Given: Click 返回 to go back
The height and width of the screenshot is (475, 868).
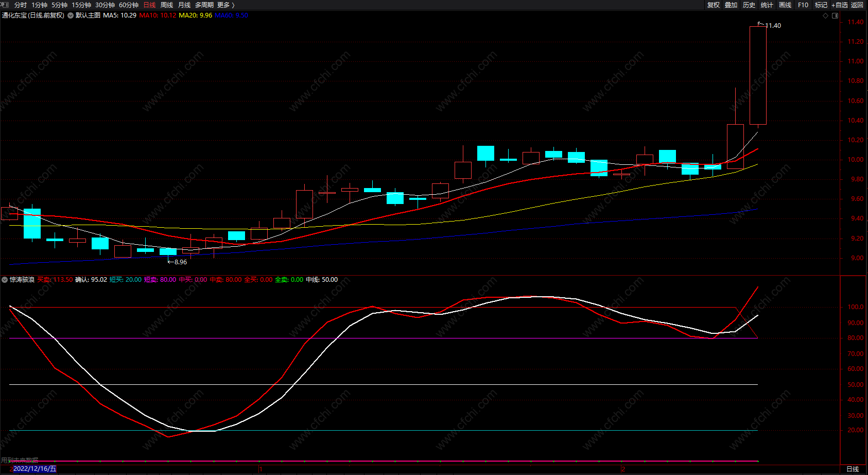Looking at the screenshot, I should tap(857, 5).
